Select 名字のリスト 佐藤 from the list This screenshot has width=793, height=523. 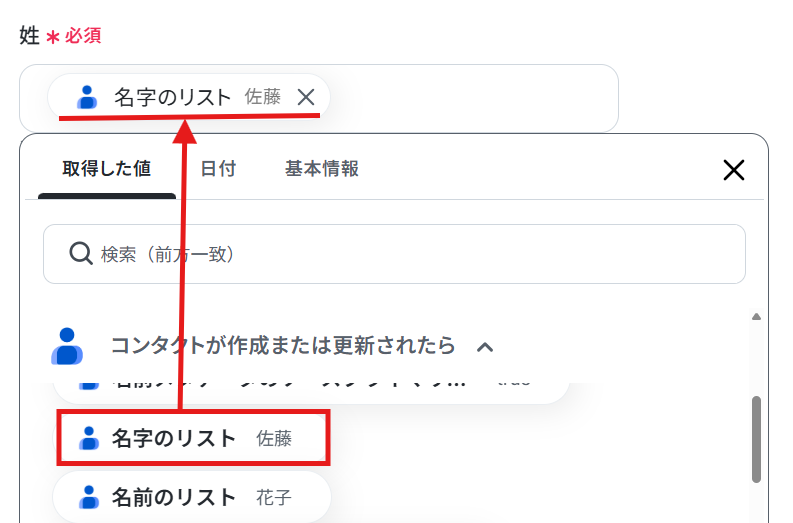[x=193, y=438]
